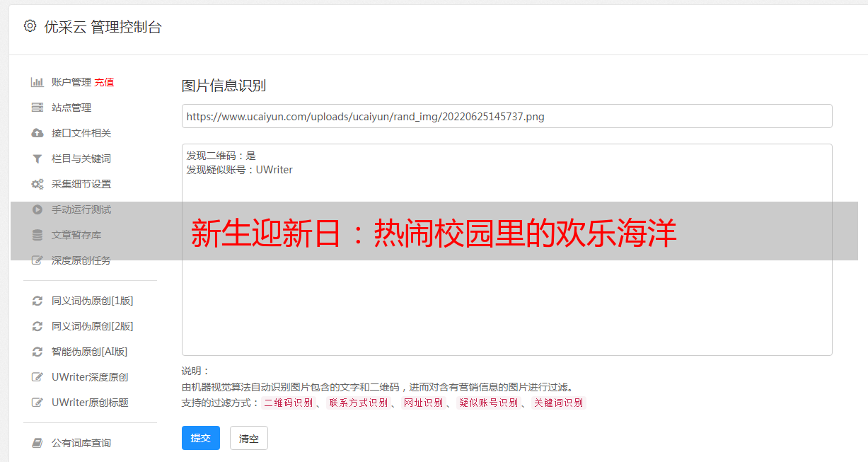This screenshot has height=462, width=868.
Task: Click the edit icon for UWriter深度原创
Action: pyautogui.click(x=37, y=377)
